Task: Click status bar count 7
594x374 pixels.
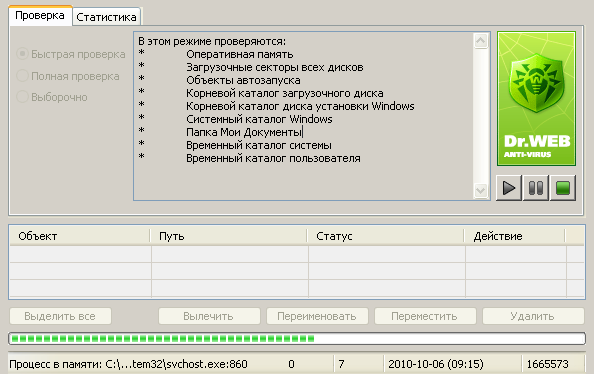Action: coord(341,364)
